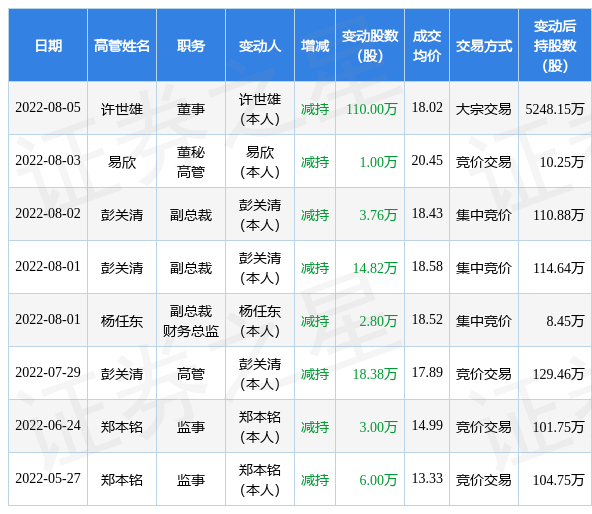Click the 高管姓名 column header

[x=122, y=46]
